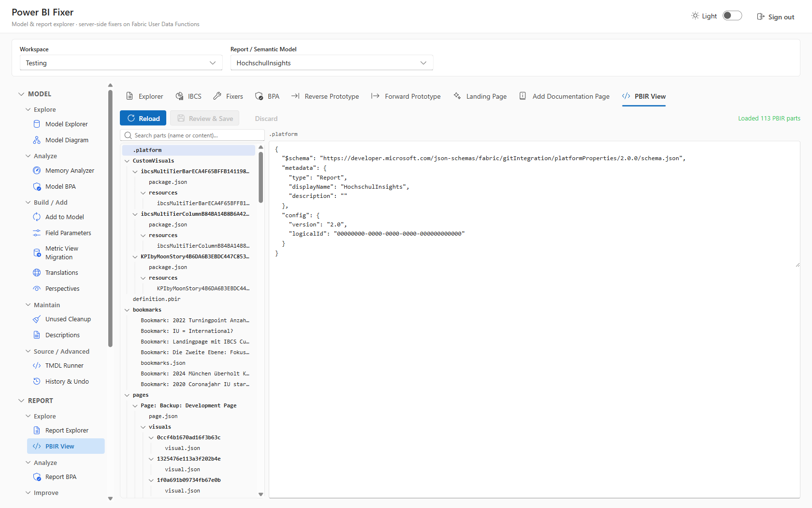Open the Workspace dropdown showing Testing
The height and width of the screenshot is (508, 812).
(x=121, y=63)
